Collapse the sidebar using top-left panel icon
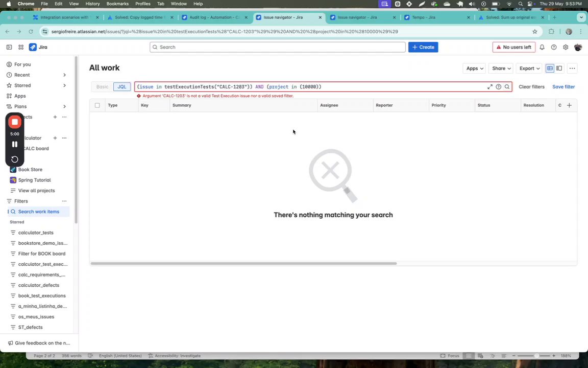588x368 pixels. tap(9, 48)
